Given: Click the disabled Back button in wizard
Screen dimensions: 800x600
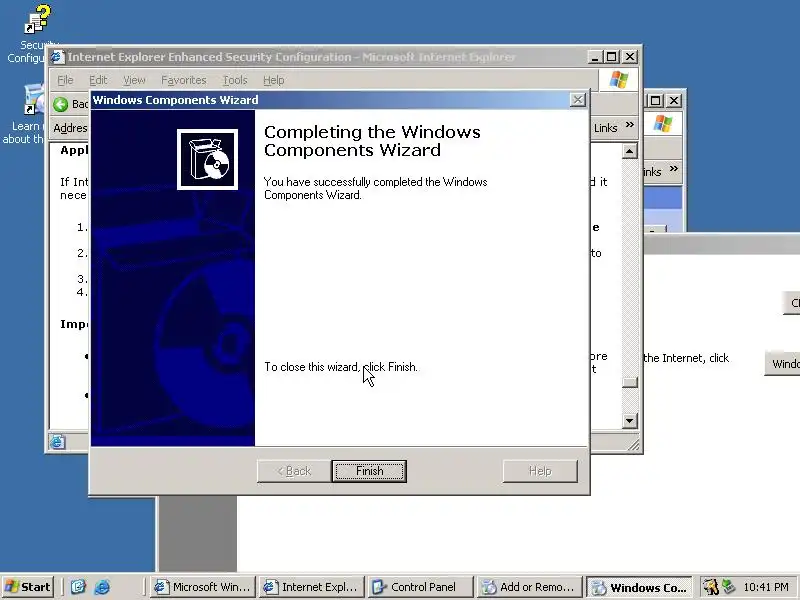Looking at the screenshot, I should [x=293, y=471].
